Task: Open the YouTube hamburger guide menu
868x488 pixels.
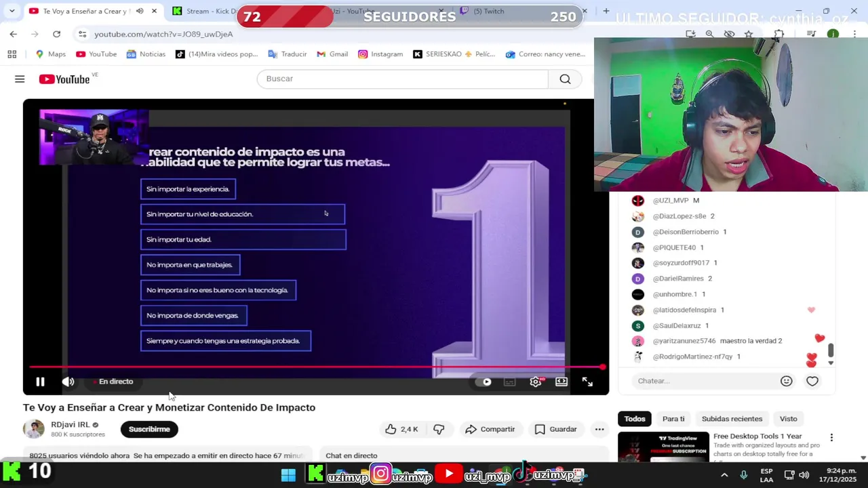Action: (20, 79)
